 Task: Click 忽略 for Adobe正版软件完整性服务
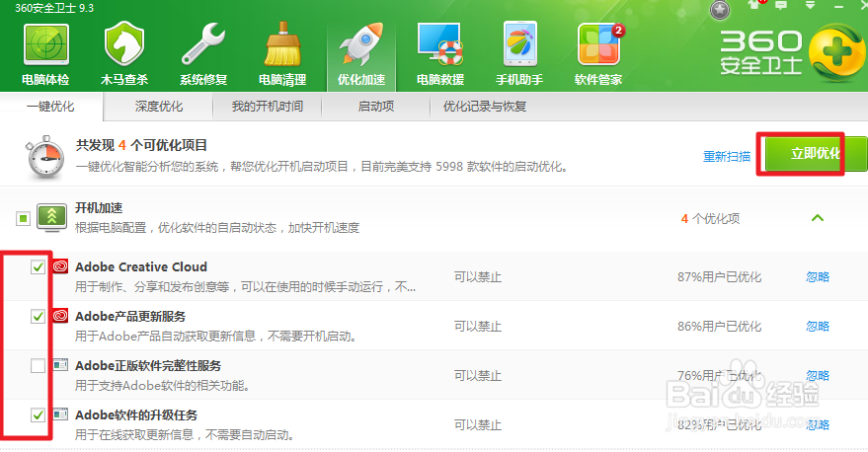(x=818, y=375)
